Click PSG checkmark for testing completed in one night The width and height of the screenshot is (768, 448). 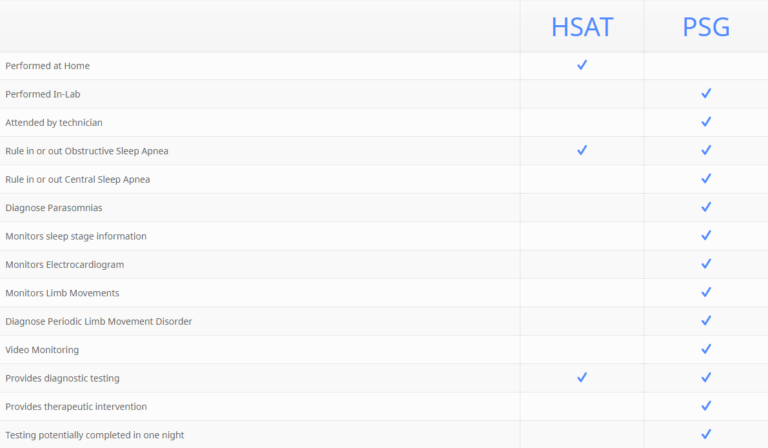706,434
